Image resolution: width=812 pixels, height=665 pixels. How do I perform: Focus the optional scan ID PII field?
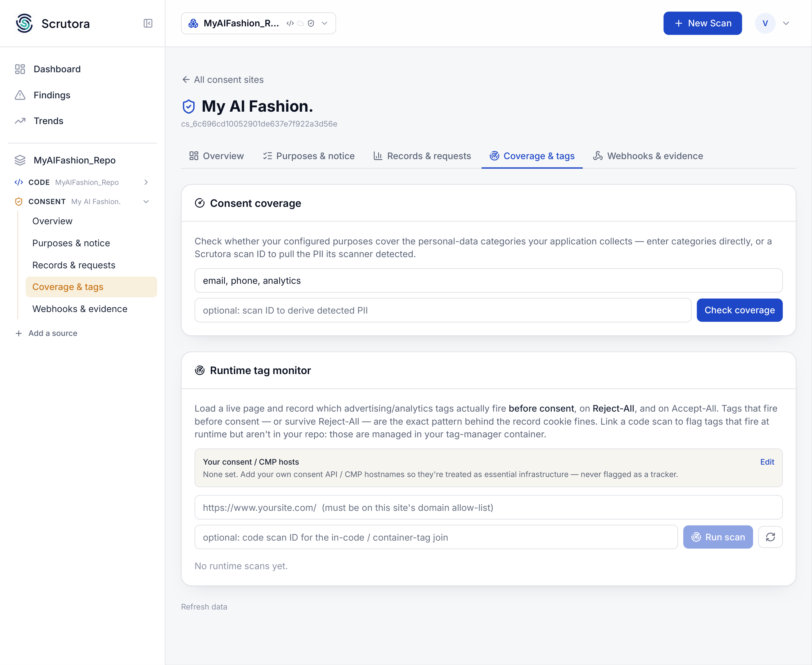pos(443,310)
